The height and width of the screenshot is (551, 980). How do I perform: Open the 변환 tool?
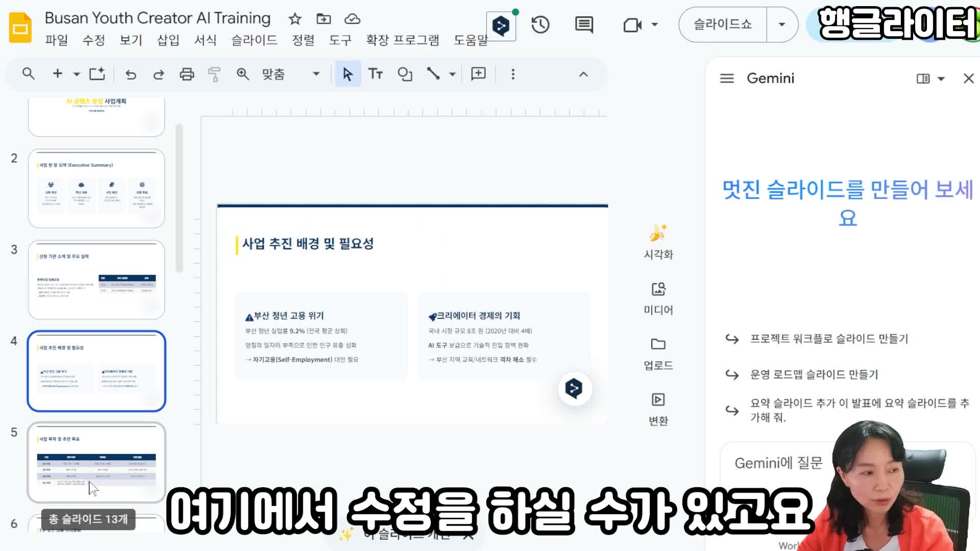pos(658,410)
